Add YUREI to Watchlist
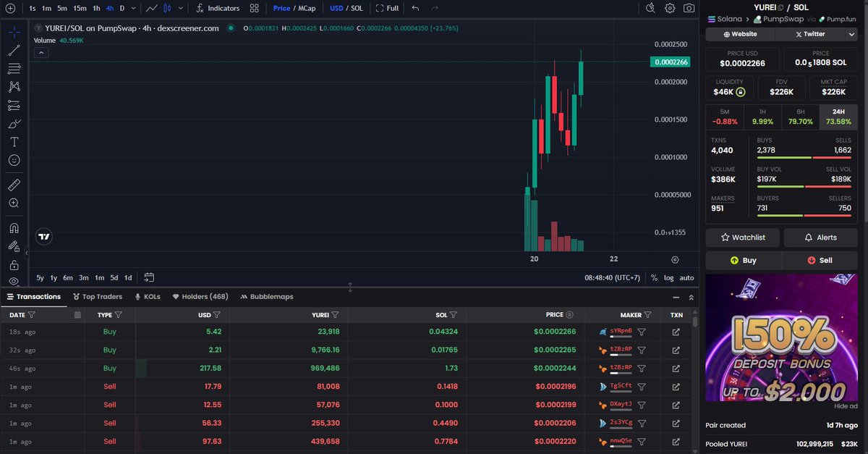 point(742,237)
